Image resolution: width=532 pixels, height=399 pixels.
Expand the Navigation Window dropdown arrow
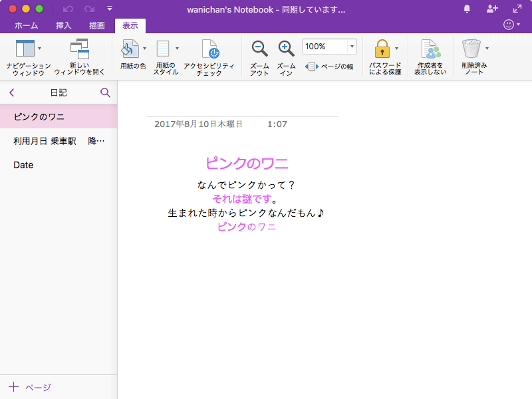click(40, 49)
